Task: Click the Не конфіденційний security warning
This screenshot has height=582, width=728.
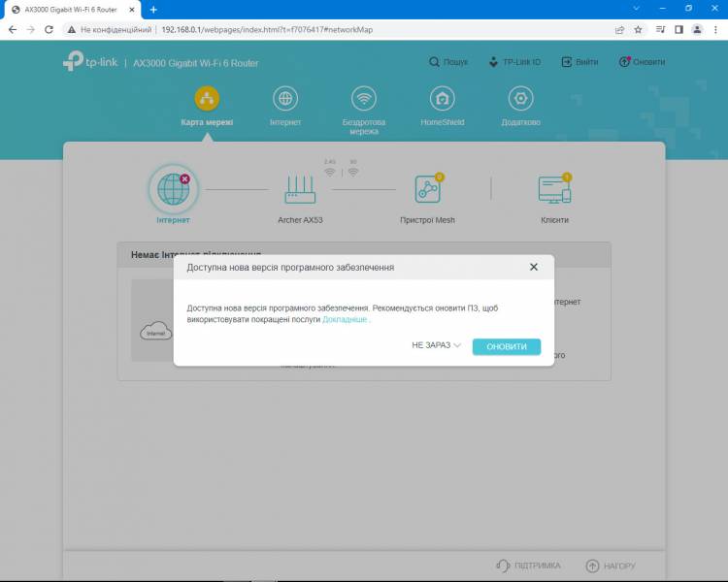Action: (110, 30)
